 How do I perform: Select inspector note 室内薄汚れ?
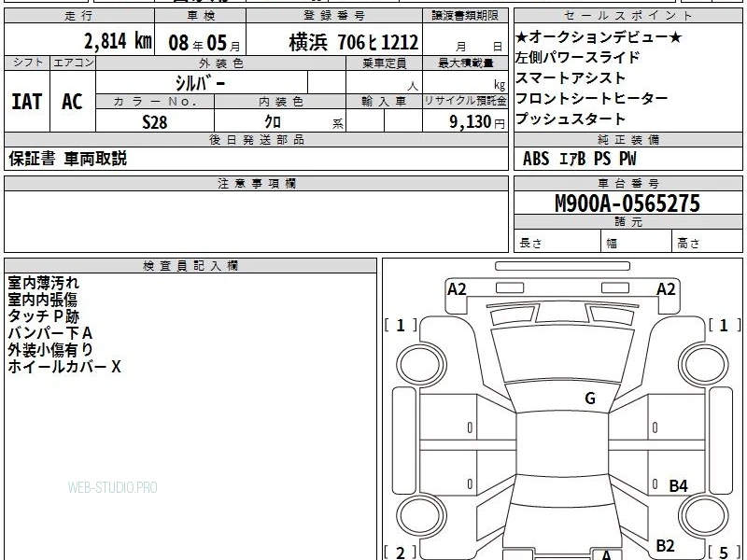tap(43, 283)
